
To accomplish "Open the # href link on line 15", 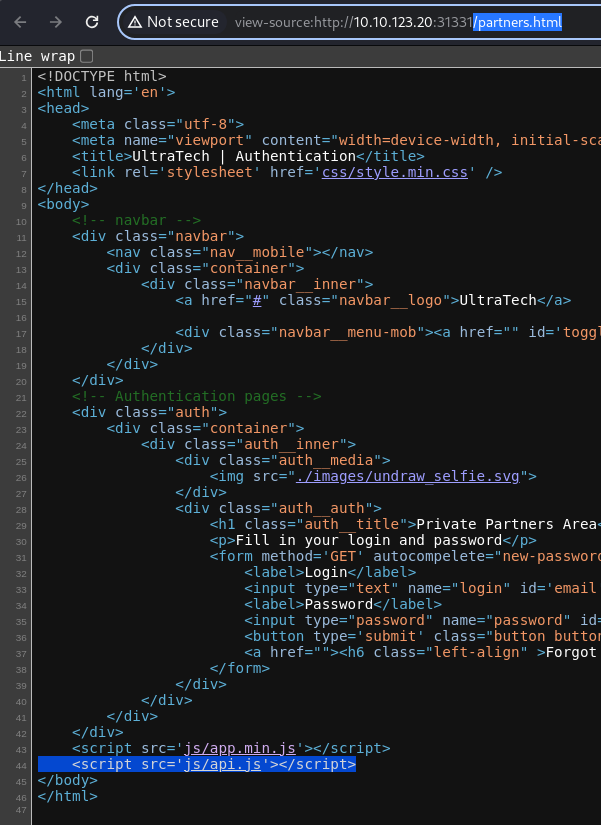I will [257, 300].
